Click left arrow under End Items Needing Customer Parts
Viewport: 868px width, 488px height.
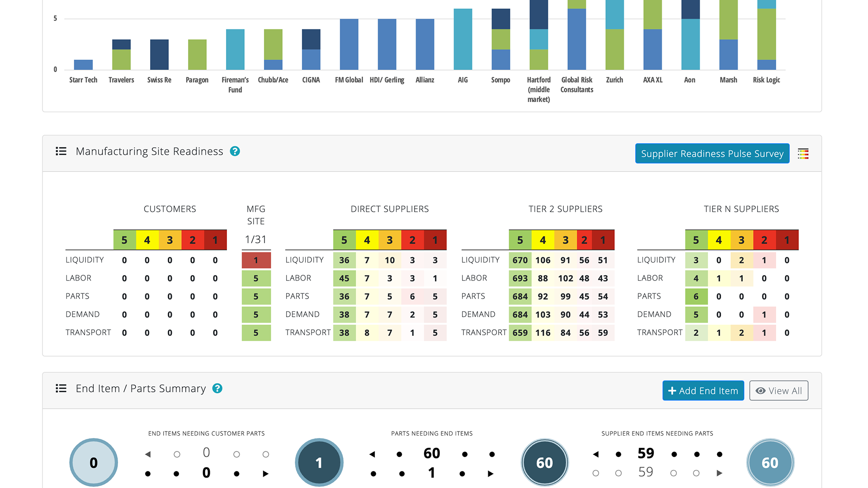click(148, 454)
